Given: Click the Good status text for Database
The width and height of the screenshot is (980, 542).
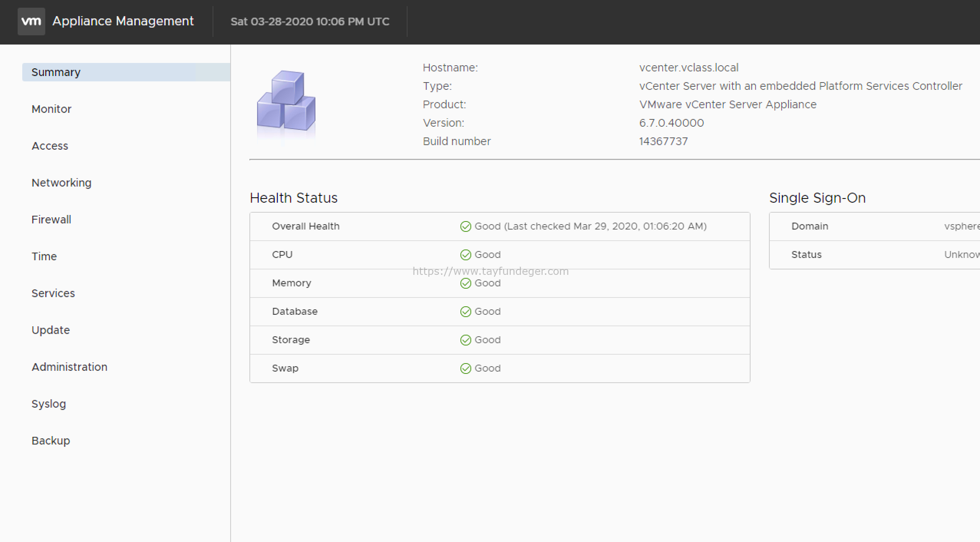Looking at the screenshot, I should [488, 312].
